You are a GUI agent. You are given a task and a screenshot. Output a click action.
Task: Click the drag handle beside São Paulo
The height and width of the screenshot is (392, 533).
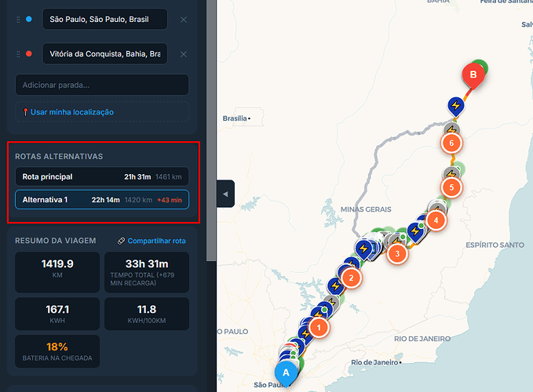pos(18,20)
